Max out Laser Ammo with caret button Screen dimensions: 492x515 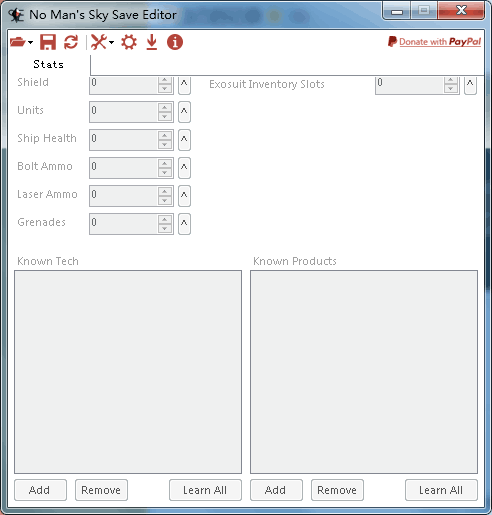click(x=184, y=196)
